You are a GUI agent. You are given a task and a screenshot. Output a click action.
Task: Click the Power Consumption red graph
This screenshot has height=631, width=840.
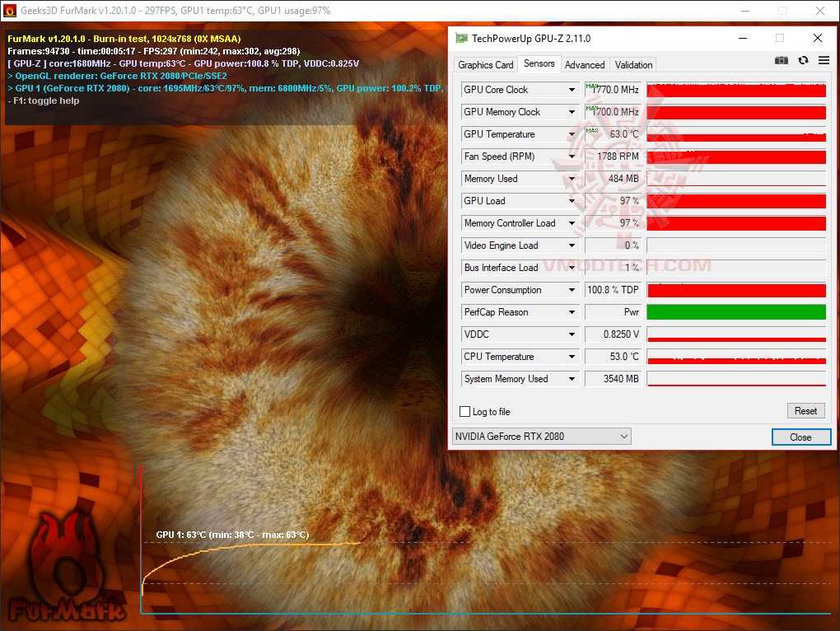point(736,290)
